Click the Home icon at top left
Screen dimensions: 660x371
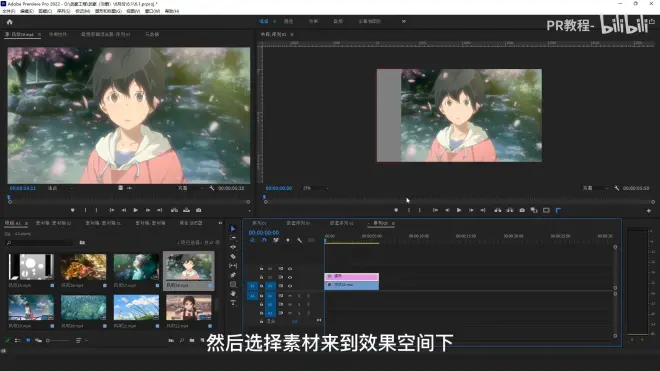point(10,22)
